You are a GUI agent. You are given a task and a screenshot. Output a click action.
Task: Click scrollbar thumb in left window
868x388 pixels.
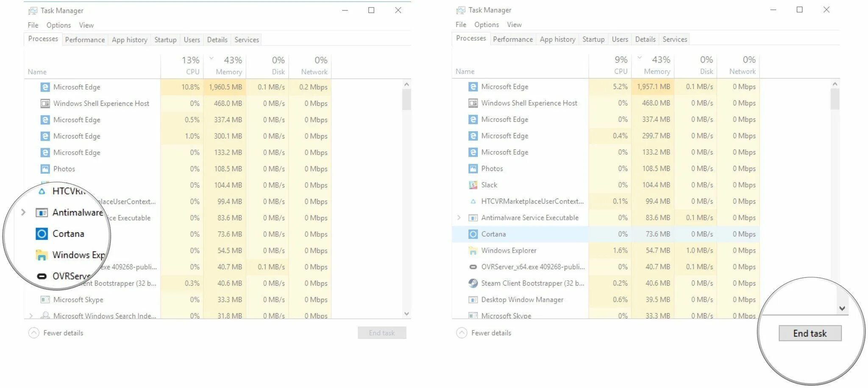406,100
